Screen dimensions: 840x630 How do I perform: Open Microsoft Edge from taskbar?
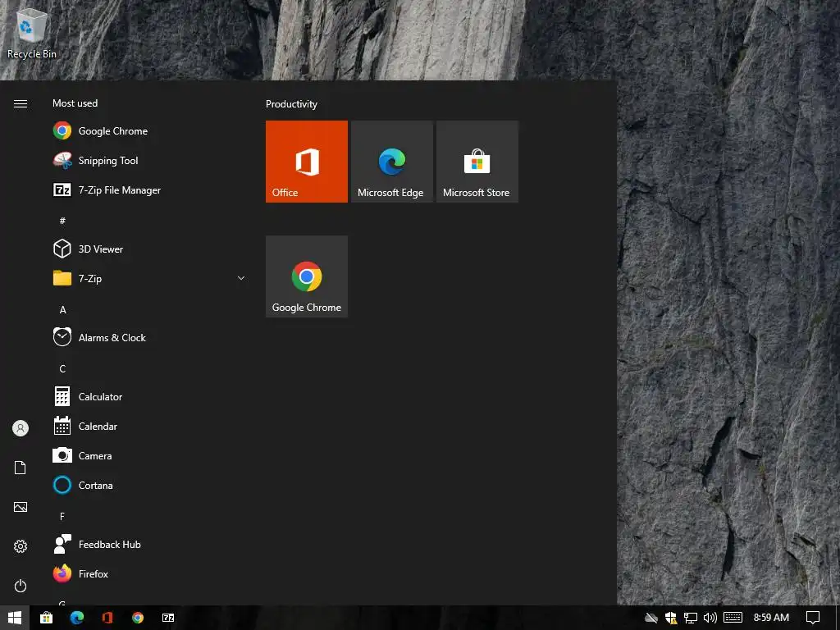pyautogui.click(x=77, y=618)
